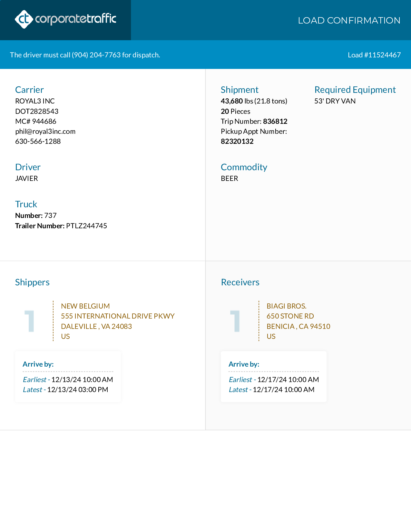Click receiver name BIAGI BROS.
Image resolution: width=411 pixels, height=532 pixels.
(287, 306)
